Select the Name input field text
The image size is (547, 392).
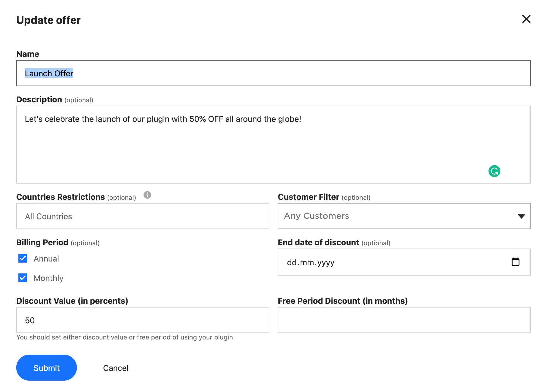click(x=48, y=73)
